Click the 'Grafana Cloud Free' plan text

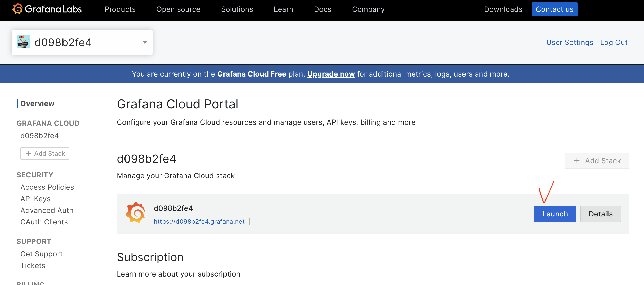252,74
